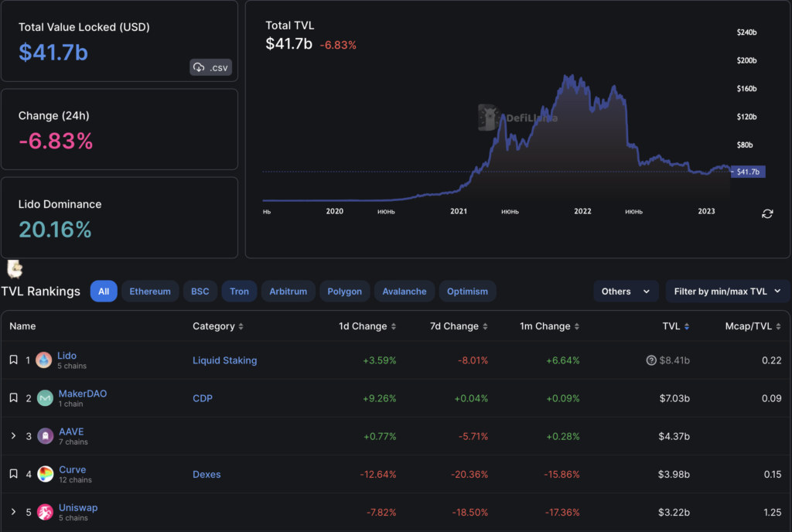Open Filter by min/max TVL dropdown
This screenshot has width=792, height=532.
click(x=727, y=292)
